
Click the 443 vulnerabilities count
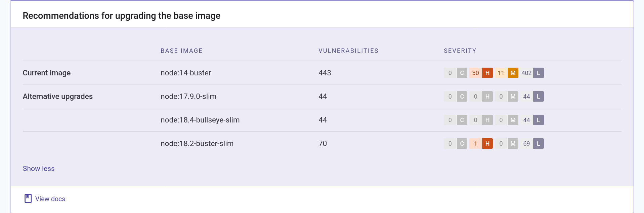coord(325,73)
